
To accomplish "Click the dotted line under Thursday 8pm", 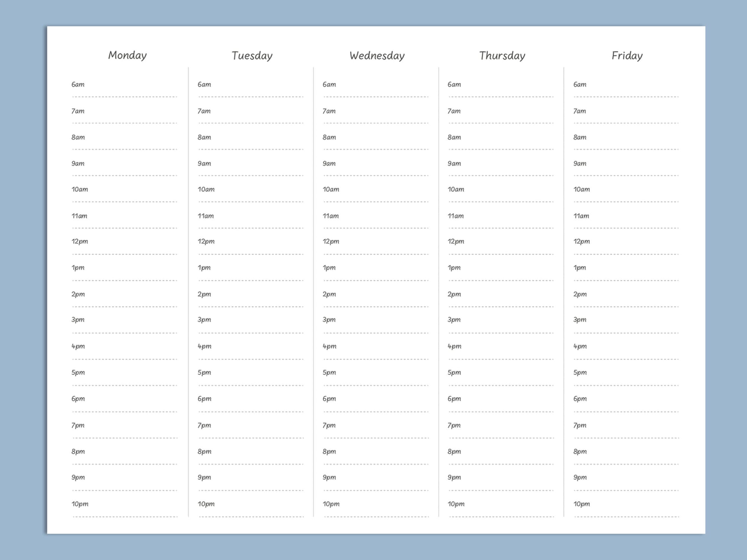I will tap(501, 464).
